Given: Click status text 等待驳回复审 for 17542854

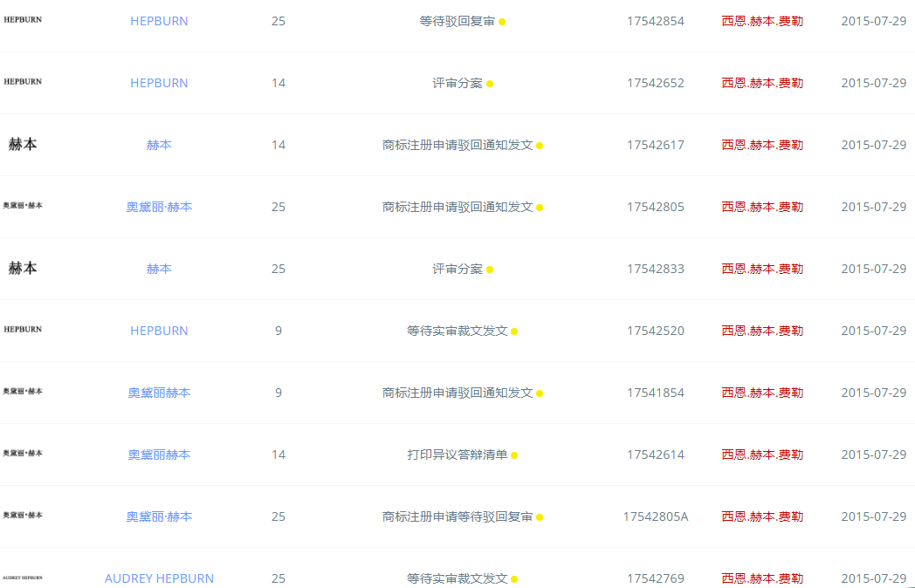Looking at the screenshot, I should [x=457, y=21].
